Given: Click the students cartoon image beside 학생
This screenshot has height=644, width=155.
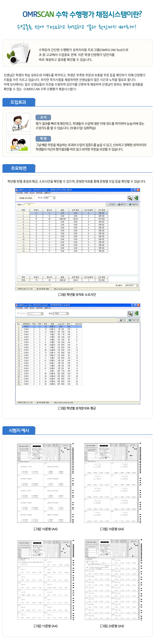Looking at the screenshot, I should [19, 144].
